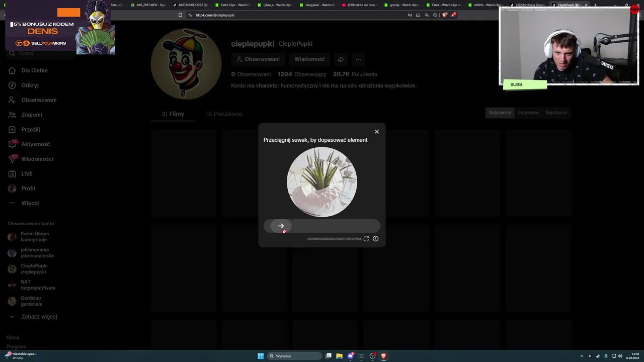Image resolution: width=644 pixels, height=362 pixels.
Task: Open Discord from the taskbar
Action: click(x=350, y=356)
